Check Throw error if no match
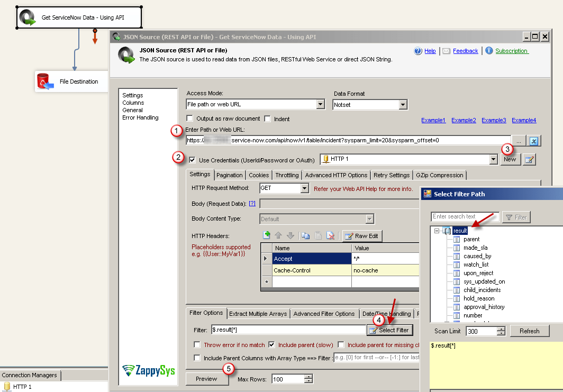Viewport: 563px width, 392px height. coord(197,344)
